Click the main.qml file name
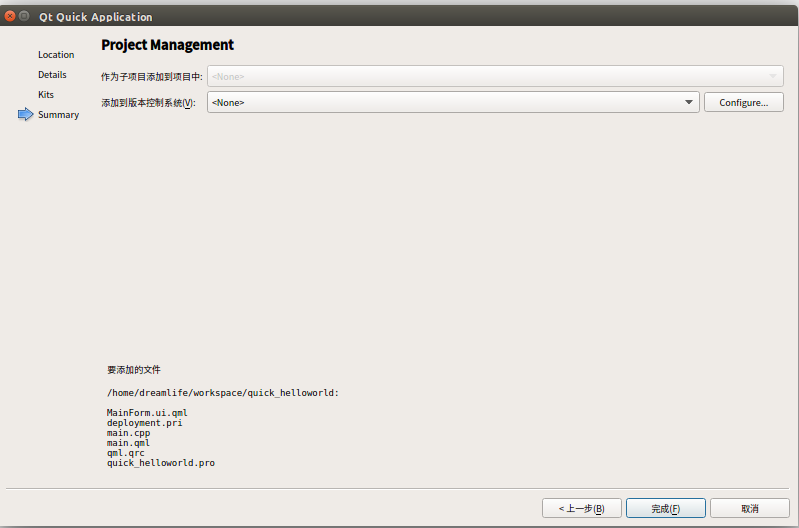This screenshot has height=528, width=799. click(128, 443)
